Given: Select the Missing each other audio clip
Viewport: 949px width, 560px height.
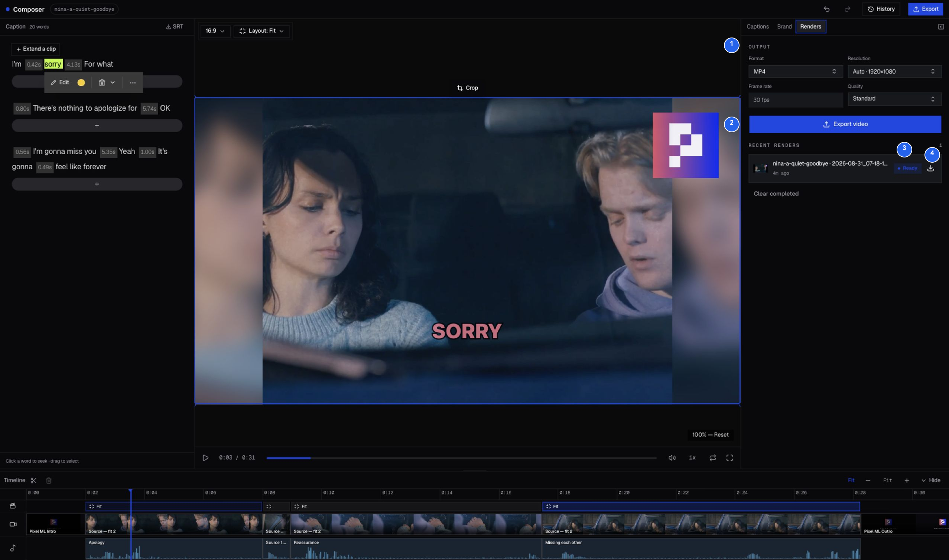Looking at the screenshot, I should 701,548.
